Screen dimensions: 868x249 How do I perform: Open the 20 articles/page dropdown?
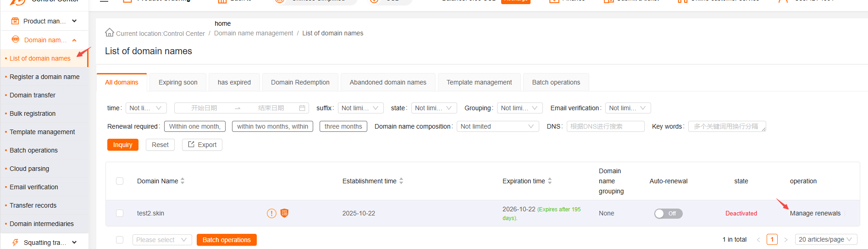[x=825, y=239]
